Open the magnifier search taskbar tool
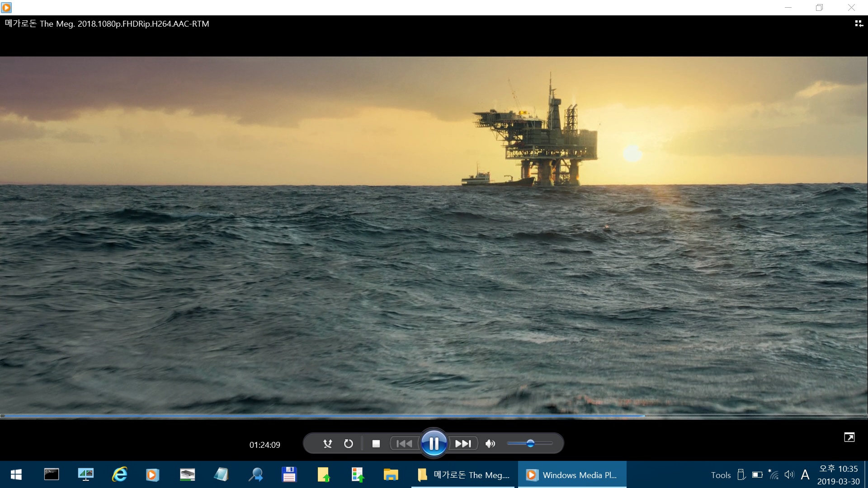 [x=255, y=474]
